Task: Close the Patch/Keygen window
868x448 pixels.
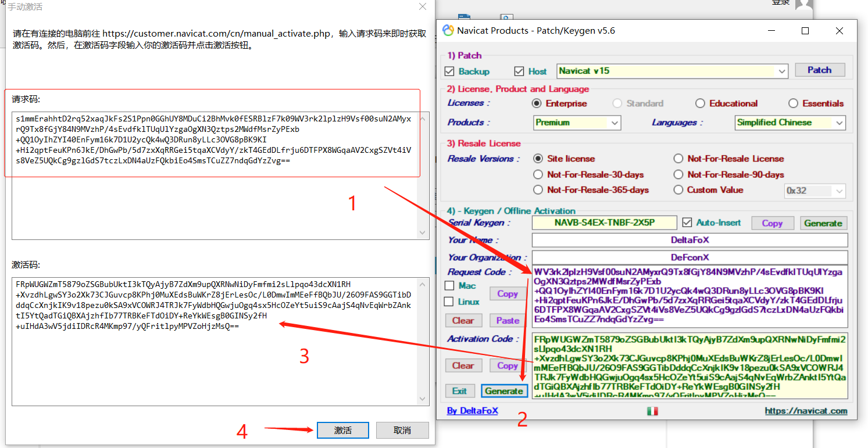Action: pyautogui.click(x=839, y=31)
